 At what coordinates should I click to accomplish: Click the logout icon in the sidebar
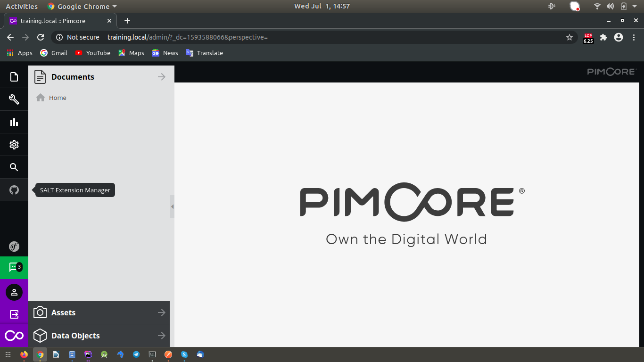(14, 314)
